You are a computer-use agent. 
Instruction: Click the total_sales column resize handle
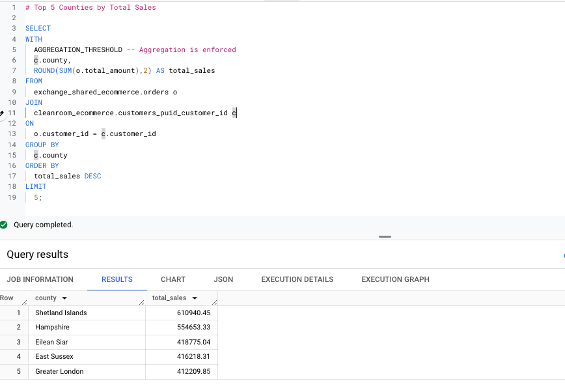pyautogui.click(x=215, y=302)
